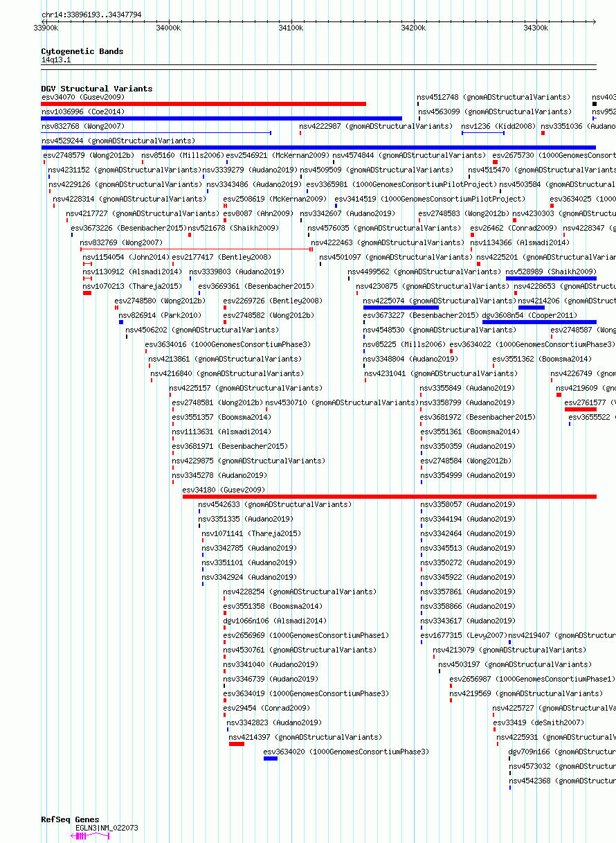This screenshot has width=616, height=843.
Task: Click the esv2269726 (Bentley2008) label
Action: 273,301
